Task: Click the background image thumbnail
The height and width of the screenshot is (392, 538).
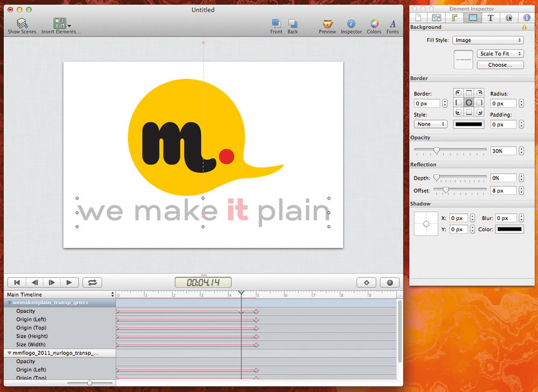Action: (463, 60)
